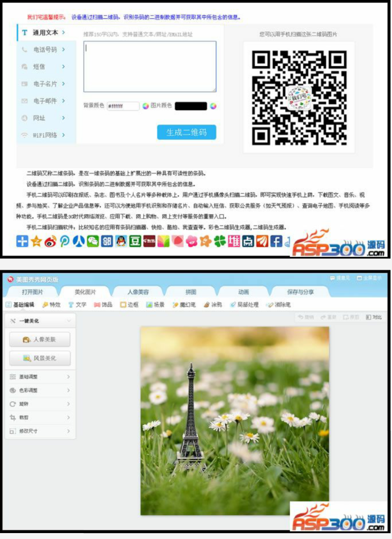The width and height of the screenshot is (392, 539).
Task: Click the generated QR code image
Action: coord(299,97)
